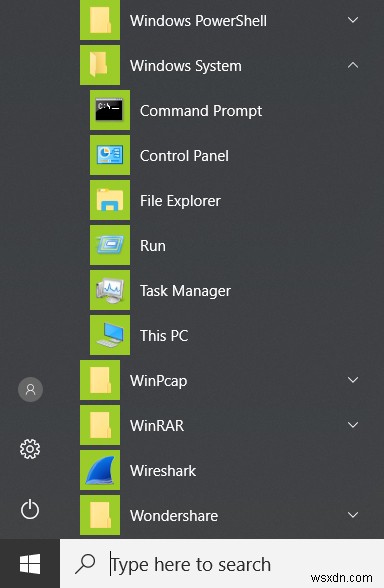The height and width of the screenshot is (588, 384).
Task: Click the Windows System folder icon
Action: pos(100,65)
